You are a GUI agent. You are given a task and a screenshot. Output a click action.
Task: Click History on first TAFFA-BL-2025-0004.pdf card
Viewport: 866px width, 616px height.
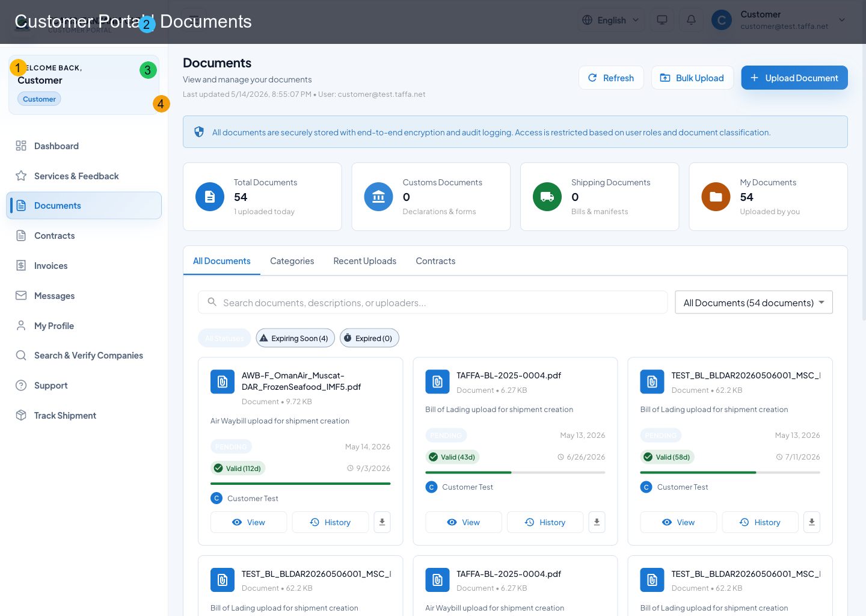[x=545, y=522]
